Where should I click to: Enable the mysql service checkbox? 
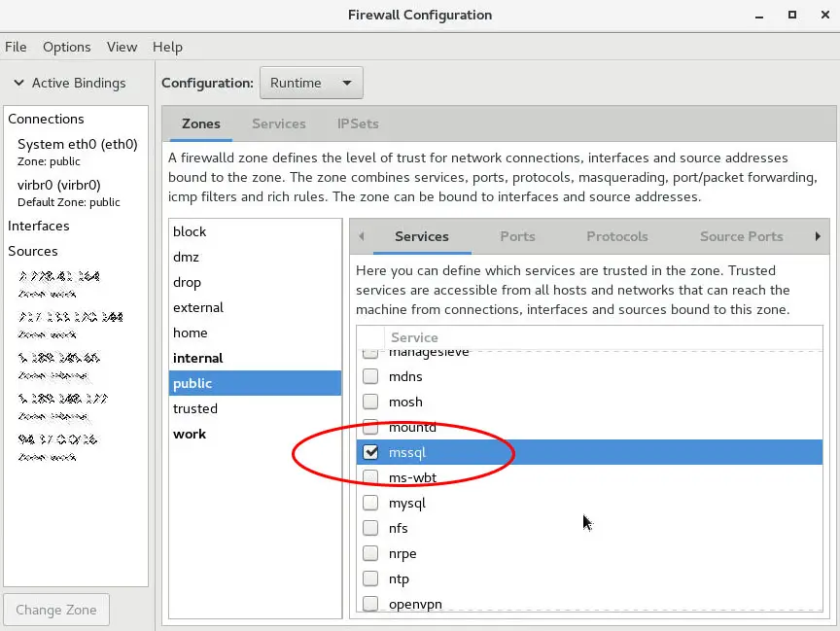click(x=370, y=503)
